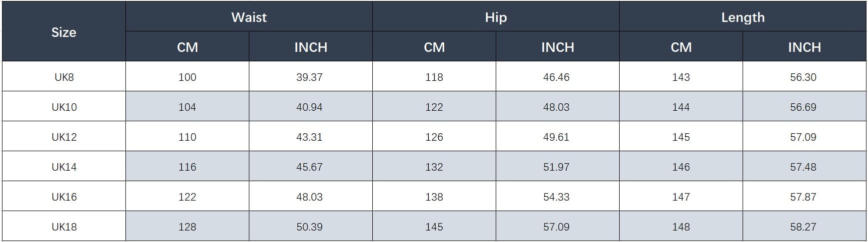Click the 56.30 length inch value
Image resolution: width=868 pixels, height=242 pixels.
point(803,77)
